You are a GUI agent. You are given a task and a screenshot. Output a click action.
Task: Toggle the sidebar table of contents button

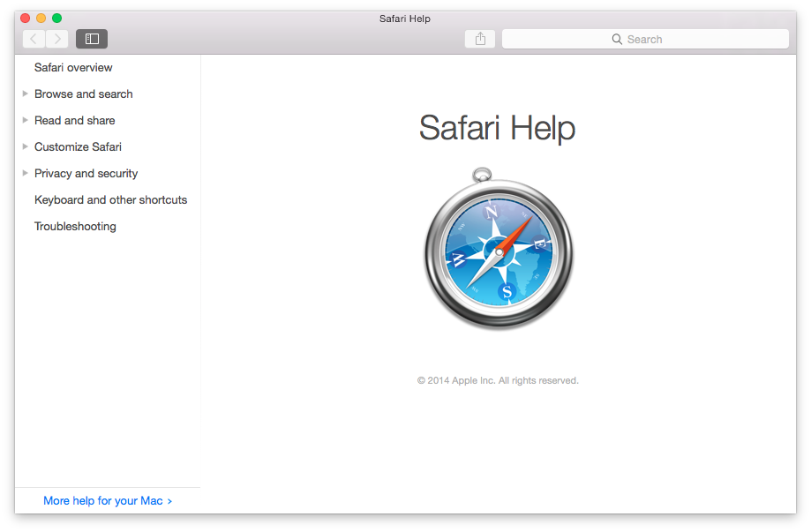(92, 39)
